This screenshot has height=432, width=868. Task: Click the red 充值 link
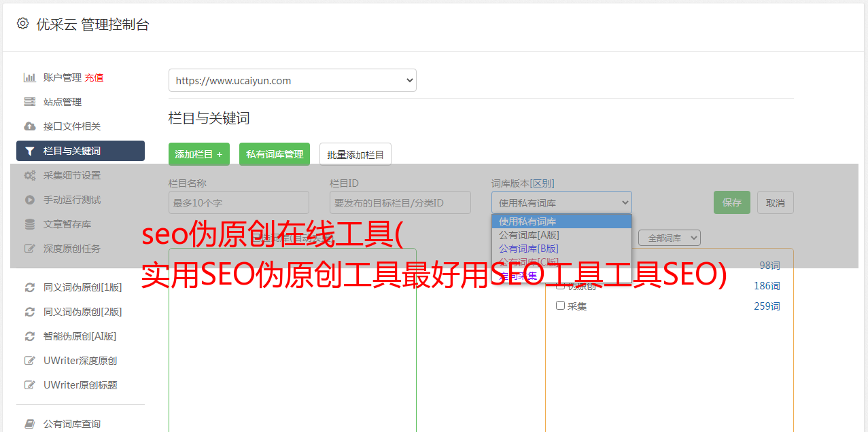coord(94,77)
